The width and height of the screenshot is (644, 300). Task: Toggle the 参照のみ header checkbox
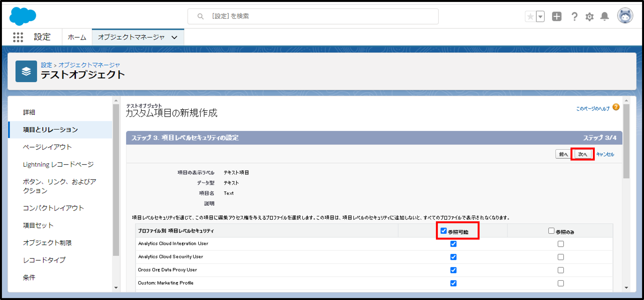click(x=551, y=231)
